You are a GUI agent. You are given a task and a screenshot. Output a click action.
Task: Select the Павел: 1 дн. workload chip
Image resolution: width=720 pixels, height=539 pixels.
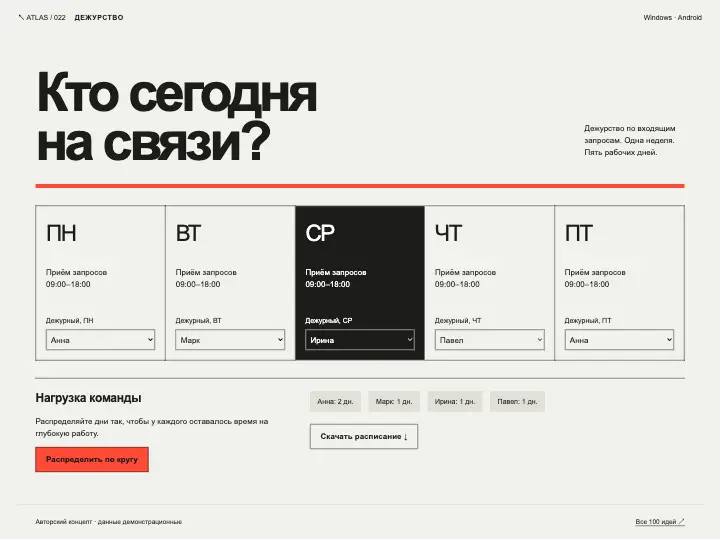coord(517,401)
